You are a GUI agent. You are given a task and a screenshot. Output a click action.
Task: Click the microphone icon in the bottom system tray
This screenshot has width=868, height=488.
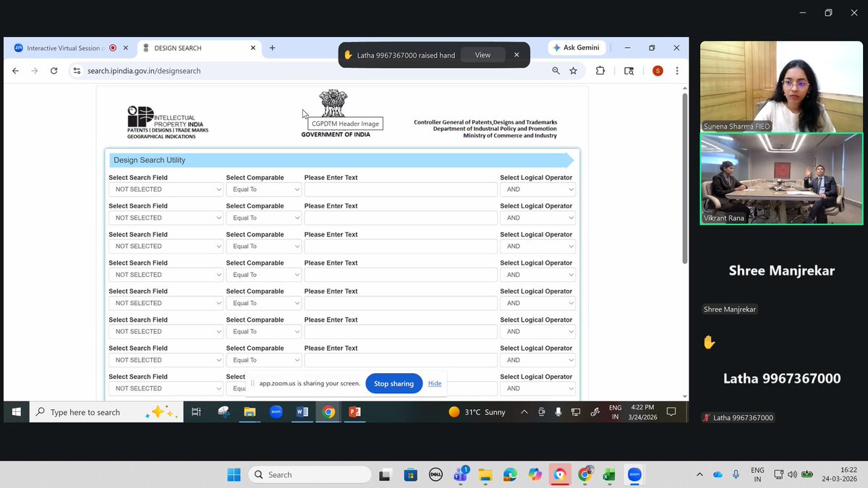[736, 475]
